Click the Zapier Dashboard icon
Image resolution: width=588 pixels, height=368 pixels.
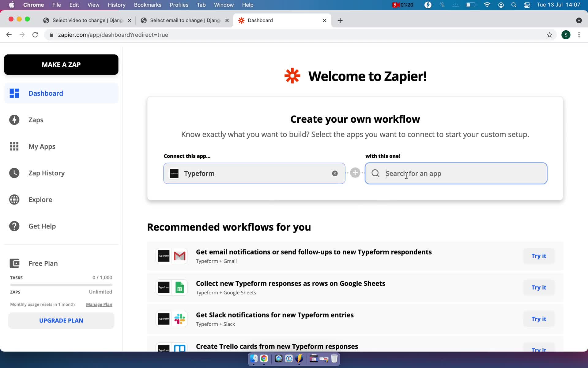tap(14, 93)
